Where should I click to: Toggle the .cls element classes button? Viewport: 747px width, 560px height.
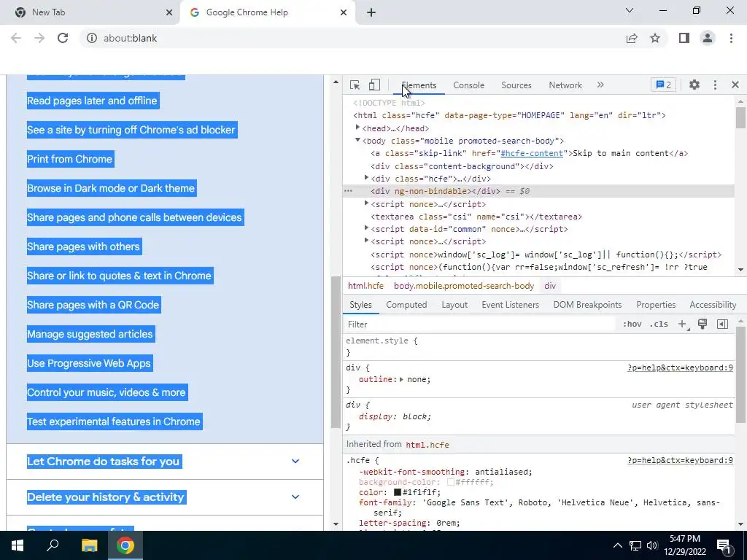(659, 324)
